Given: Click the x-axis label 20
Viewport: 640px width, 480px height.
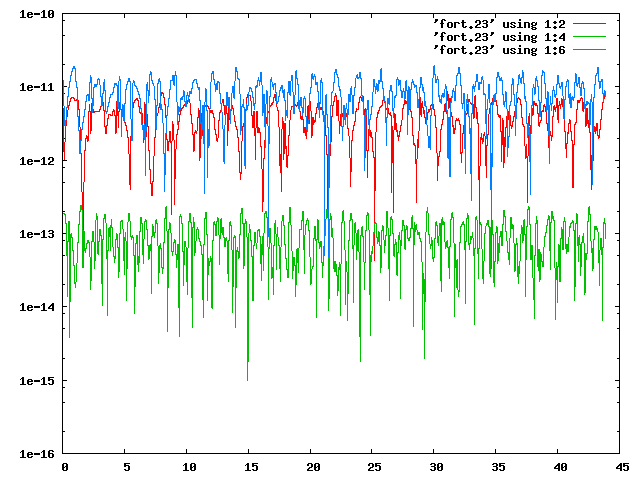Looking at the screenshot, I should point(313,467).
